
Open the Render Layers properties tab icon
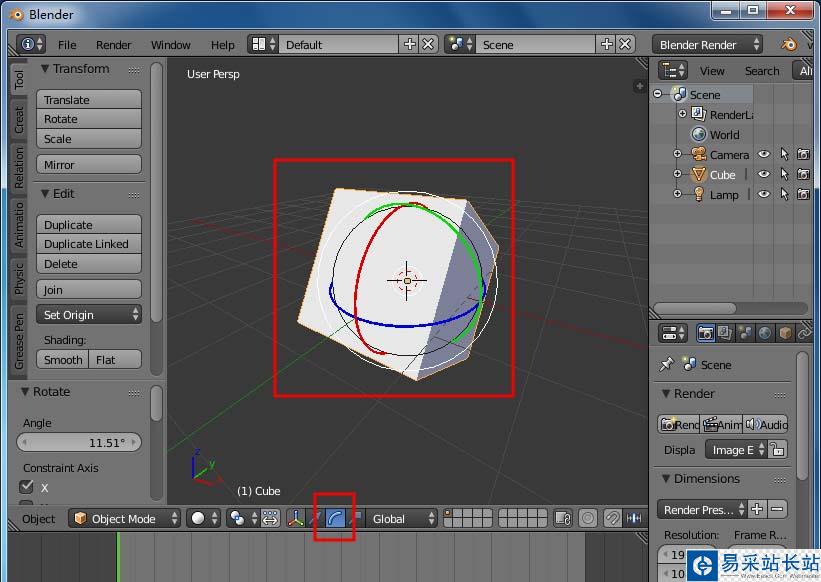click(725, 333)
